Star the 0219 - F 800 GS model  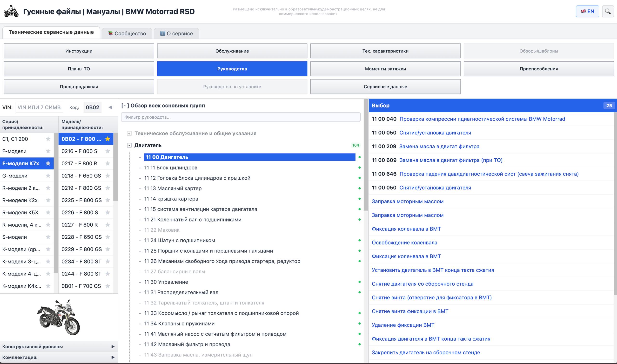point(108,188)
